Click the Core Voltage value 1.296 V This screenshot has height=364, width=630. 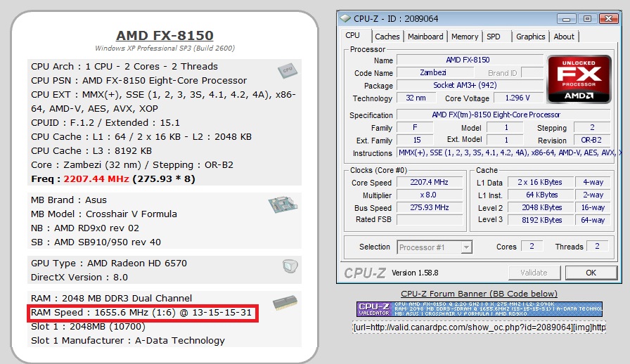[518, 98]
